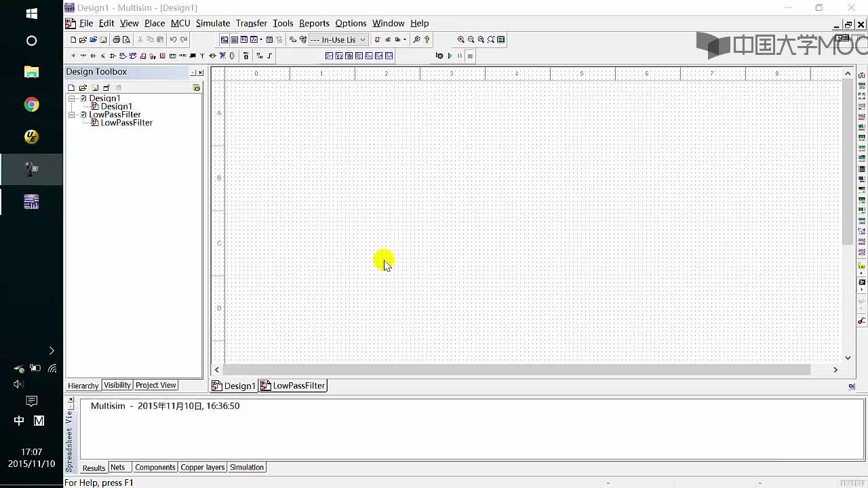Expand the Windows taskbar hidden icons chevron
Image resolution: width=868 pixels, height=488 pixels.
pyautogui.click(x=52, y=350)
